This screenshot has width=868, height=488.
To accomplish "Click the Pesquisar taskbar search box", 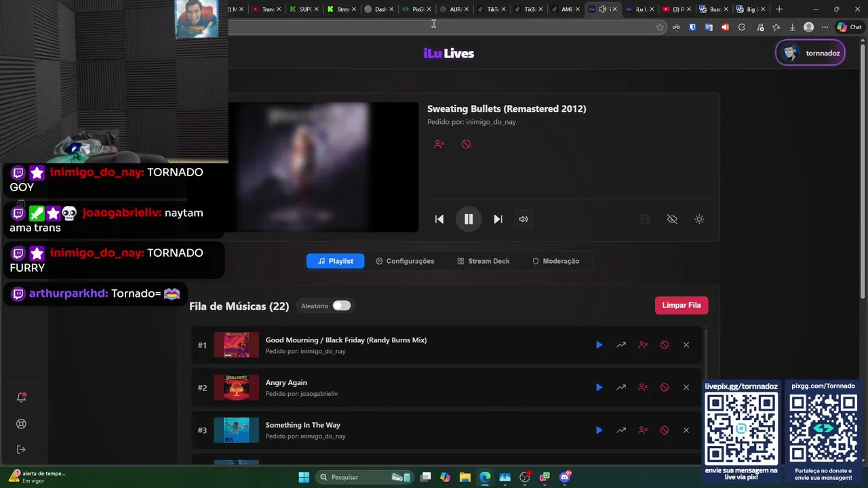I will [364, 477].
